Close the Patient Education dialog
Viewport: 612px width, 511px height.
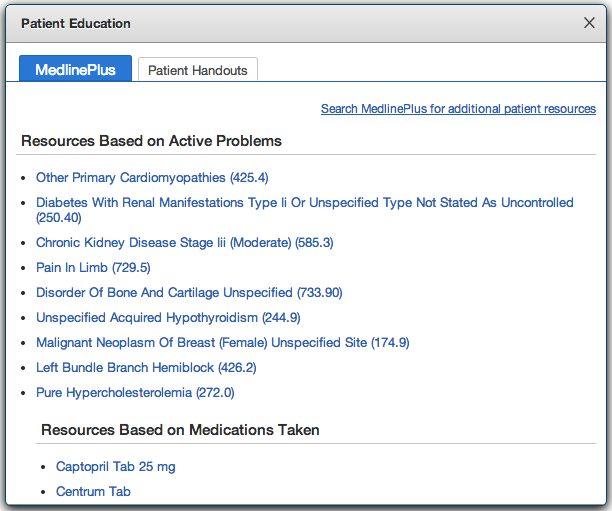pos(589,23)
